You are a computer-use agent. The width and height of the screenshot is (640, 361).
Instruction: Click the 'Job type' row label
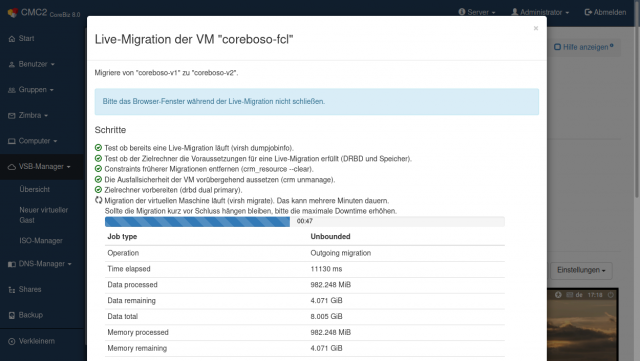point(122,236)
